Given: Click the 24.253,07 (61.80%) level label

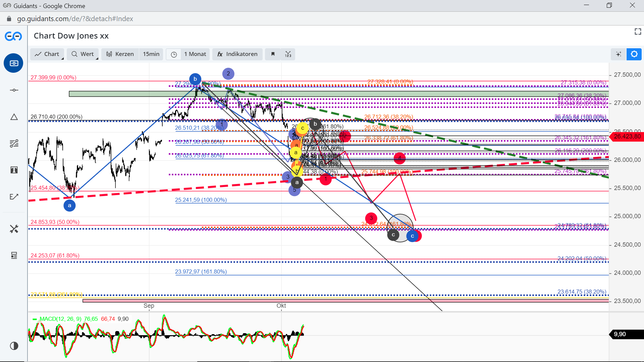Looking at the screenshot, I should click(x=55, y=255).
